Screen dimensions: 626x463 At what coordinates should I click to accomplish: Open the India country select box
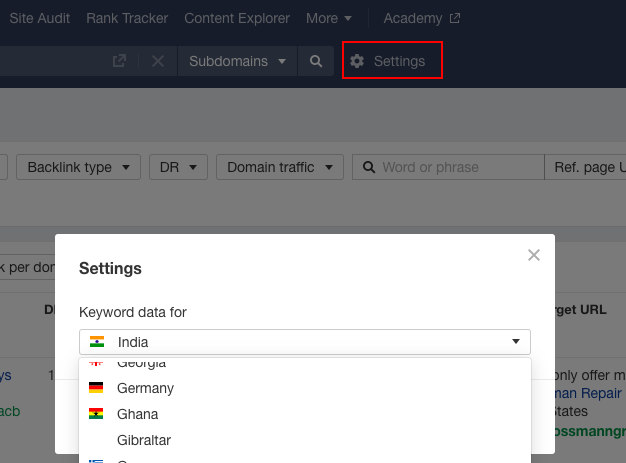tap(305, 342)
